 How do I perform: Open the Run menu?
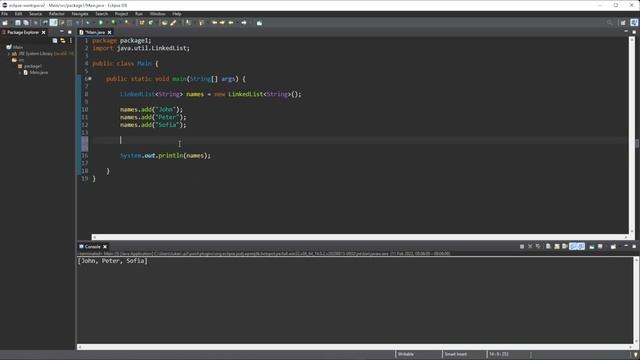pyautogui.click(x=139, y=14)
